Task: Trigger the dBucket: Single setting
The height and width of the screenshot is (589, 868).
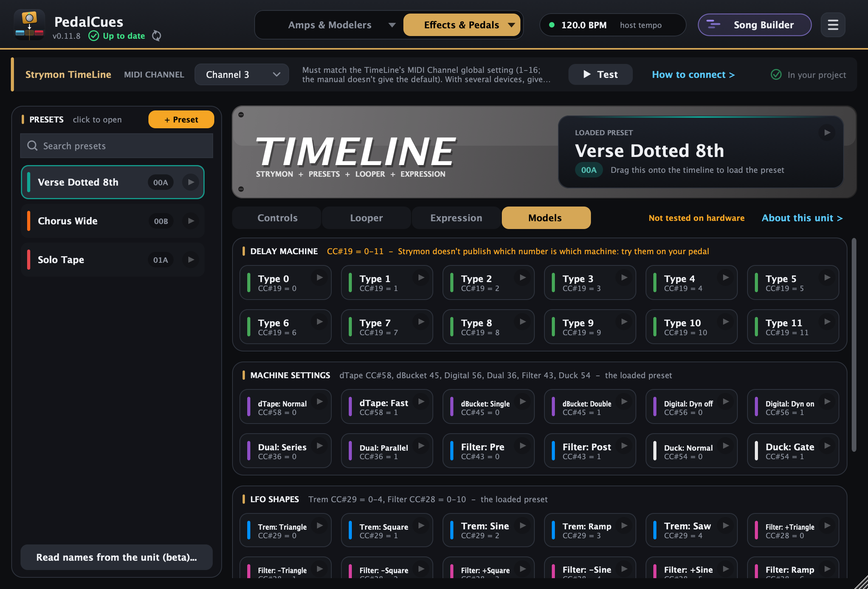Action: pyautogui.click(x=489, y=406)
